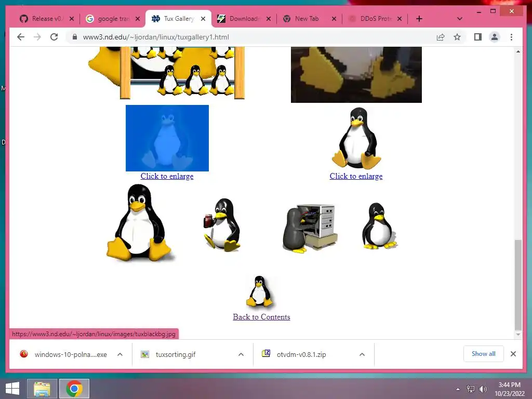Expand options for otvdm-v0.8.1.zip download
The image size is (532, 399).
(362, 354)
